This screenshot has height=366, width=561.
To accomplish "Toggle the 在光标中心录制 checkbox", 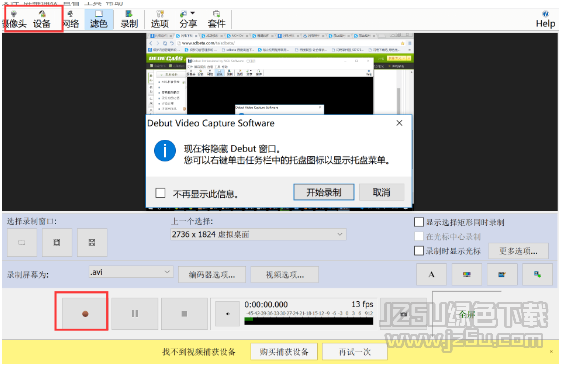I will click(x=419, y=236).
